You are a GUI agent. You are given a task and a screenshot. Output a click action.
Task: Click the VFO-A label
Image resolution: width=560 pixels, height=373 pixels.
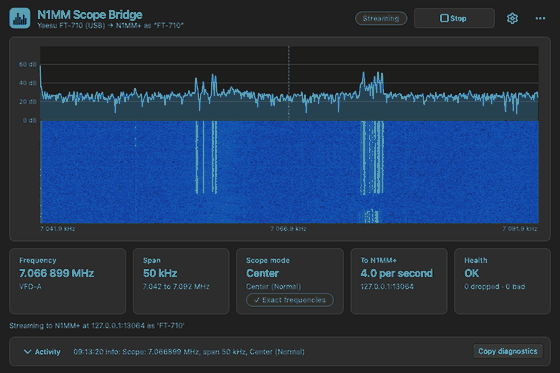point(30,287)
